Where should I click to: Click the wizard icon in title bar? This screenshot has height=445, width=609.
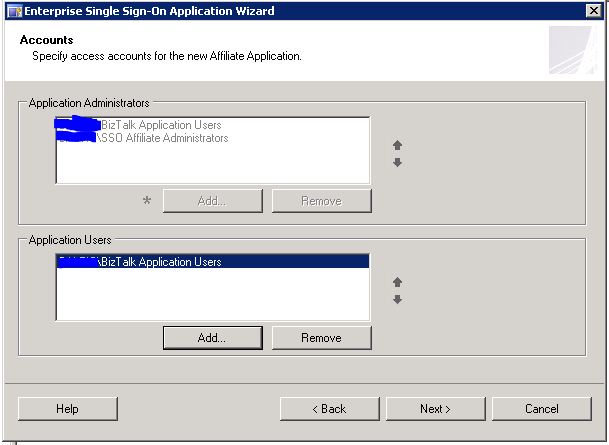pos(15,11)
